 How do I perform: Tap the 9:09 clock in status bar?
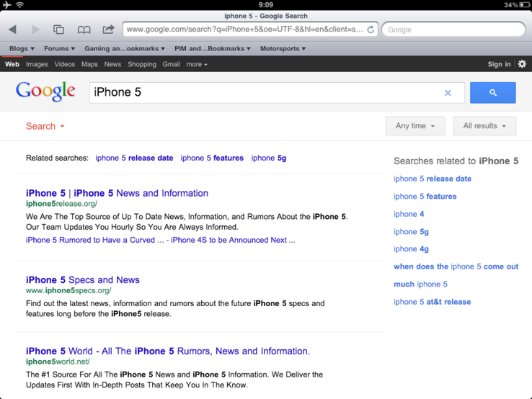[x=266, y=5]
